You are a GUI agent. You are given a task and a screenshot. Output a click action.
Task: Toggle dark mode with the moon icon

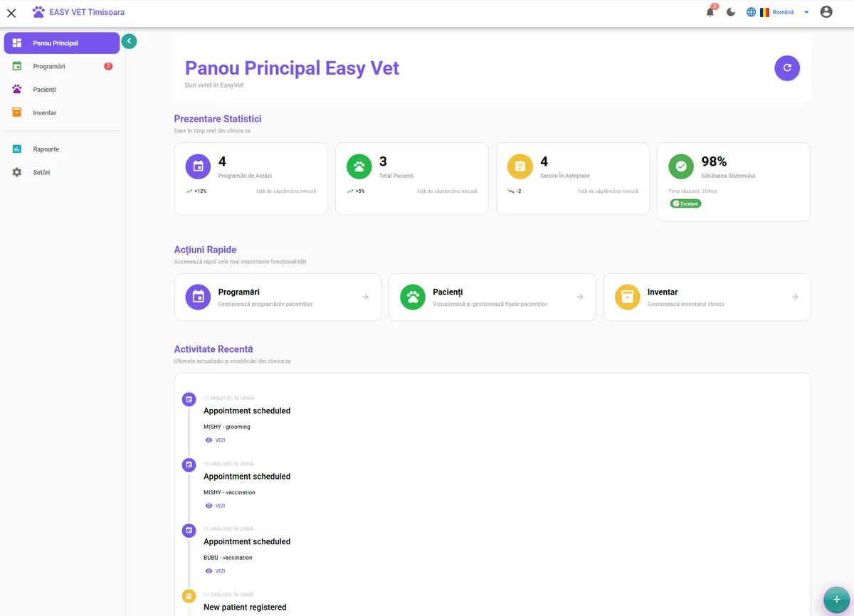[730, 11]
